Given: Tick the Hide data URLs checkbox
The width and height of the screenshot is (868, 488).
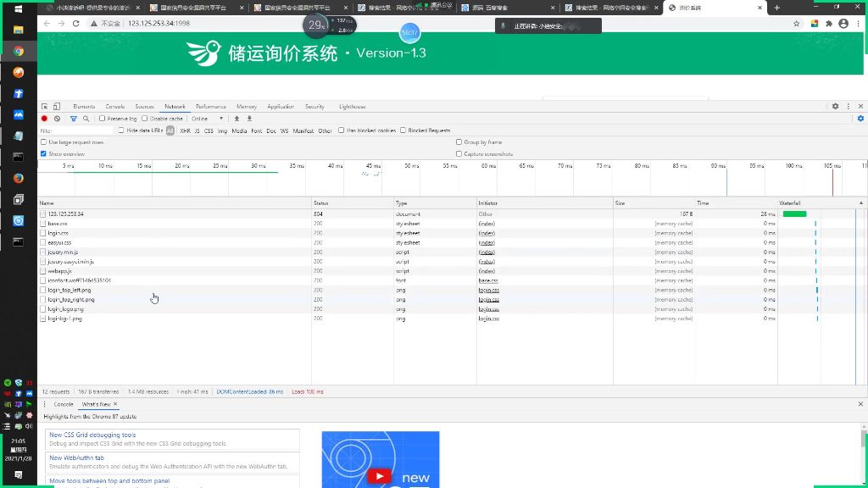Looking at the screenshot, I should coord(121,130).
